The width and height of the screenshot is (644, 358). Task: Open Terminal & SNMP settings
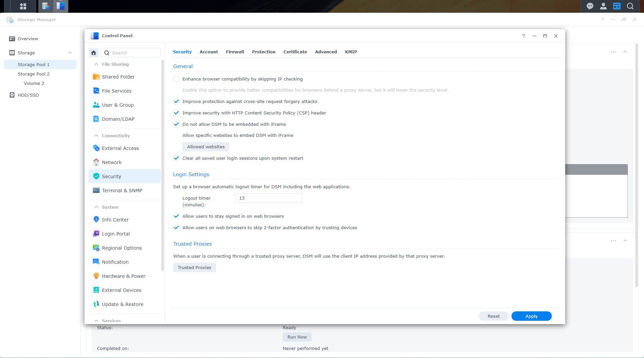tap(124, 191)
